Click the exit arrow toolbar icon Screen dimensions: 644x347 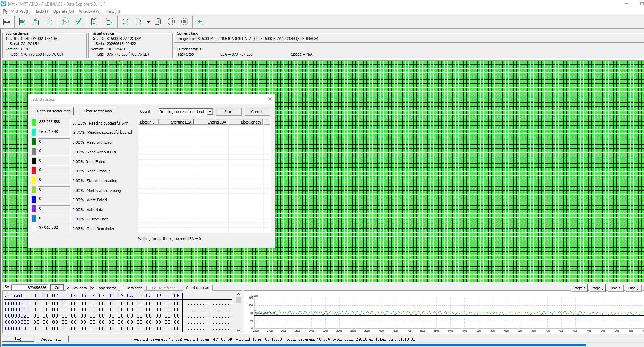[200, 22]
